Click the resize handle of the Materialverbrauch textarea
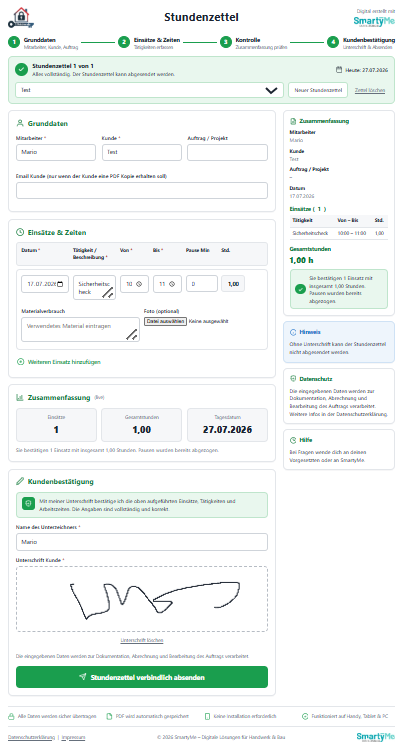402x750 pixels. [x=132, y=335]
